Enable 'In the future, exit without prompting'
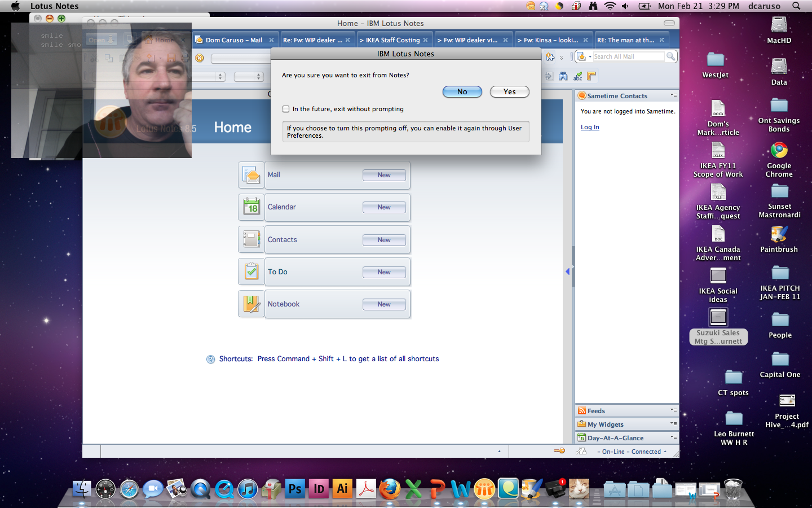 coord(286,109)
